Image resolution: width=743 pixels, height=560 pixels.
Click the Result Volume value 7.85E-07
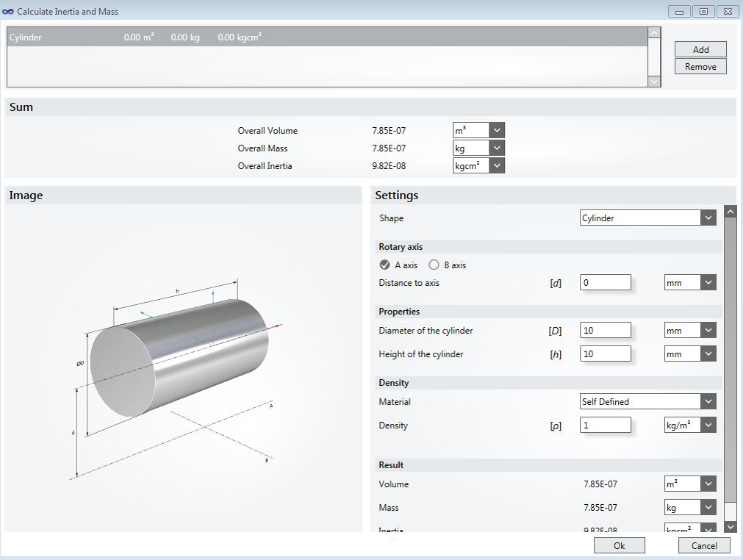600,484
